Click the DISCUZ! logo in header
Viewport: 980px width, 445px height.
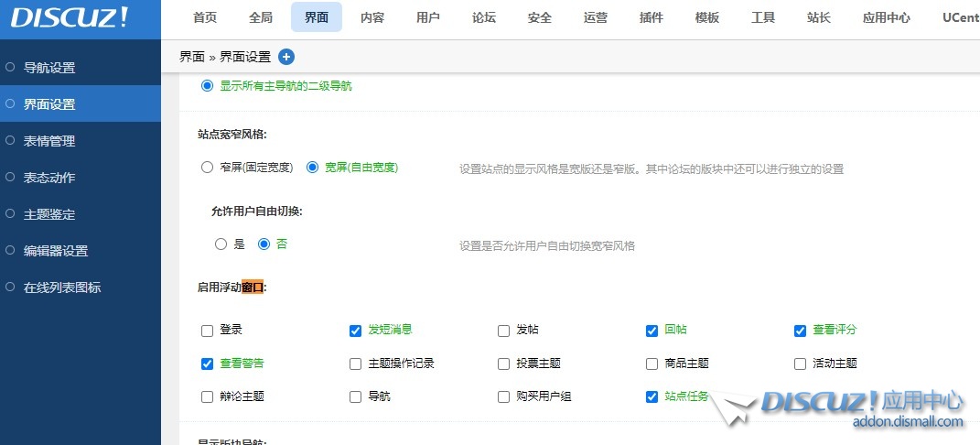click(70, 18)
